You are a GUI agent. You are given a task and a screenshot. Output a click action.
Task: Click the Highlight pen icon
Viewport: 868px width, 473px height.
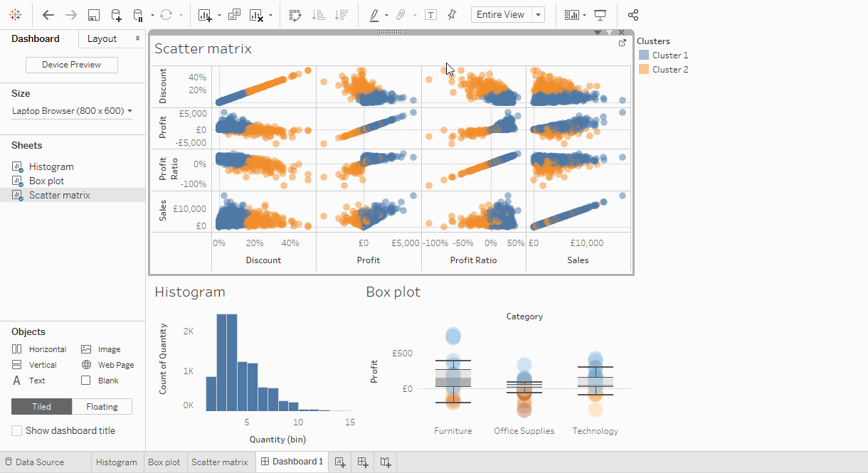tap(374, 15)
